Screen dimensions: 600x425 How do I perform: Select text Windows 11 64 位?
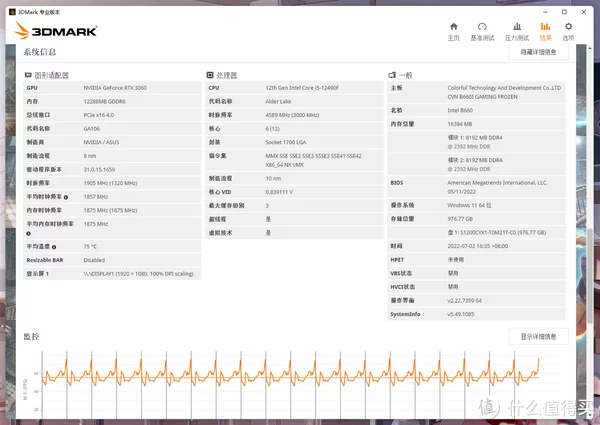(x=469, y=205)
